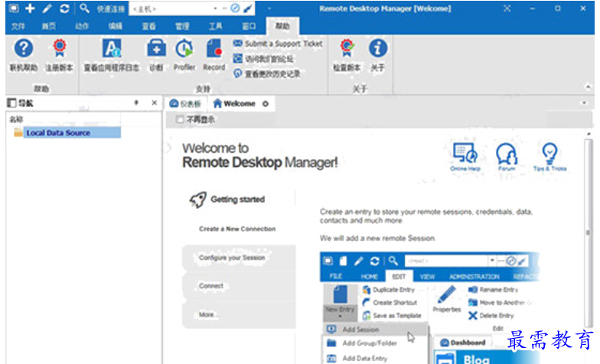Click the 名称 column header
The image size is (600, 364).
(16, 119)
